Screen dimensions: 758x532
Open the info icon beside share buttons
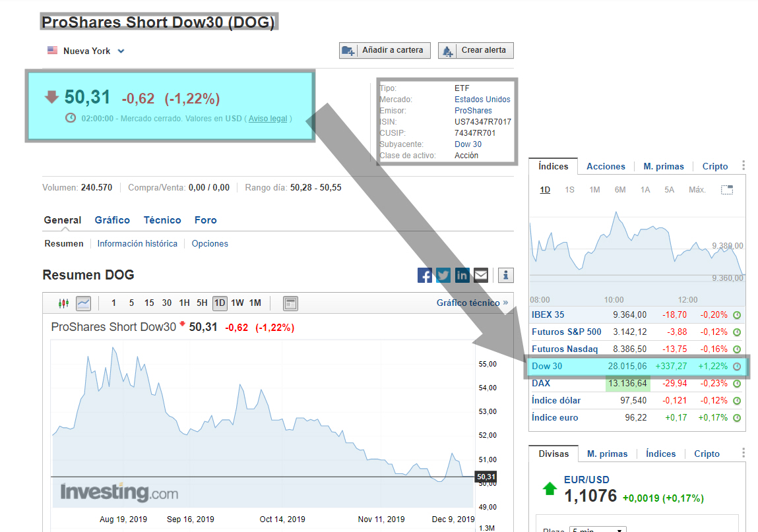(x=506, y=275)
